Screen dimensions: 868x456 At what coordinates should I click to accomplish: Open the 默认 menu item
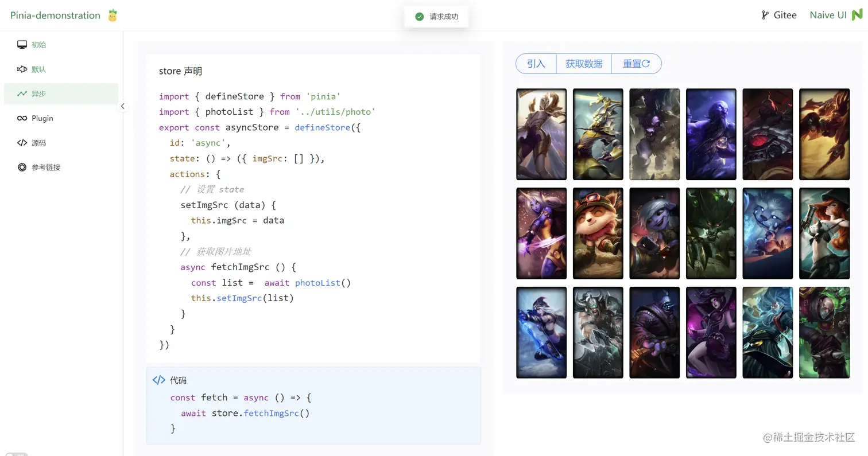(x=61, y=69)
